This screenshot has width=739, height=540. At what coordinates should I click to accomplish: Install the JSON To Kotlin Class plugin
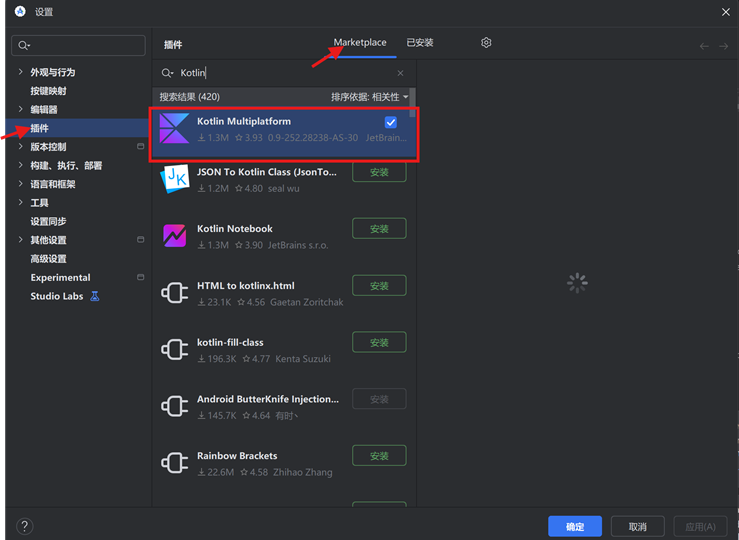[x=379, y=172]
